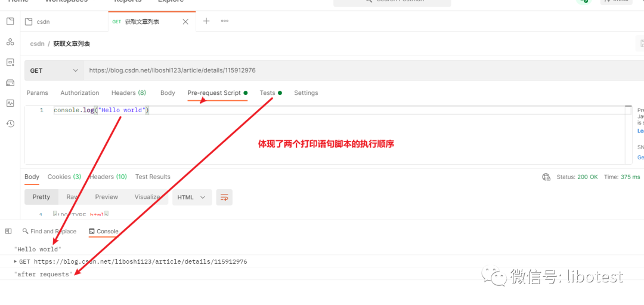Open the Console panel tab
Viewport: 644px width, 305px height.
coord(104,232)
